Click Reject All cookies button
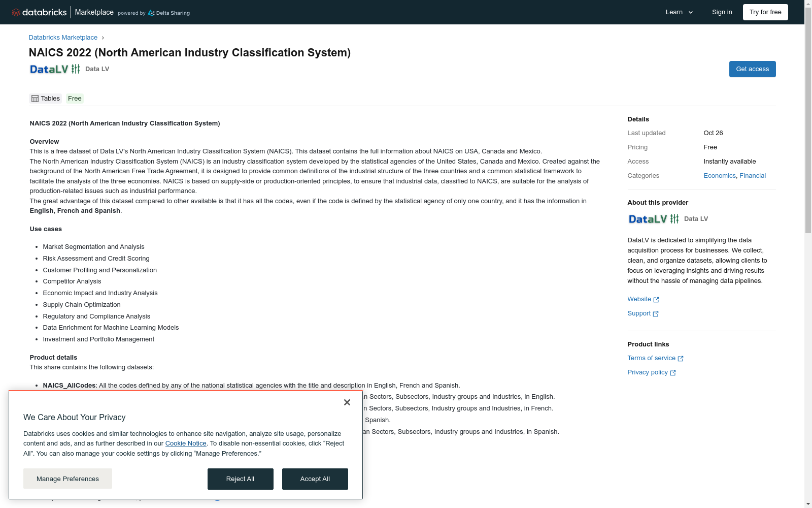The width and height of the screenshot is (812, 508). point(241,479)
